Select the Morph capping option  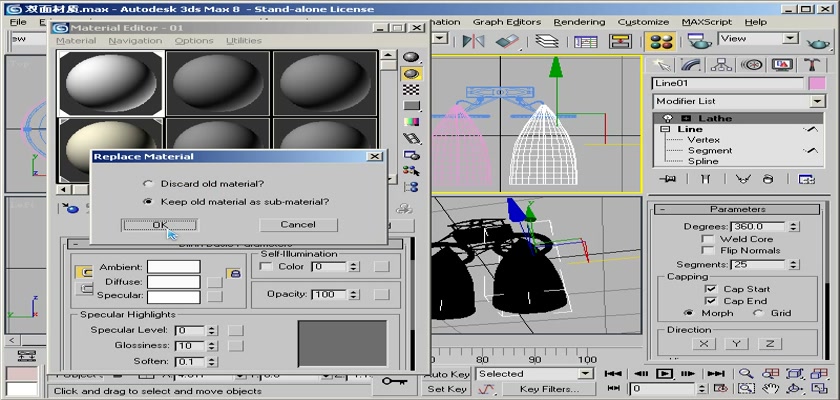click(689, 313)
